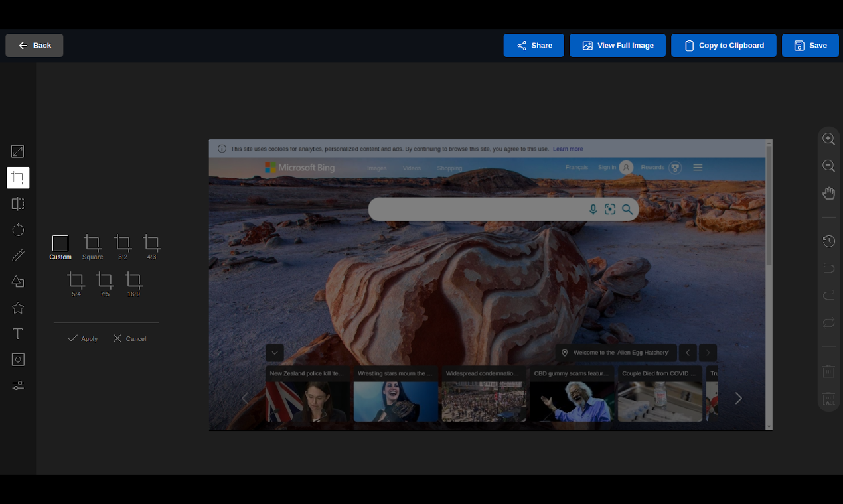Open the Flip/Mirror tool
Viewport: 843px width, 504px height.
coord(18,204)
